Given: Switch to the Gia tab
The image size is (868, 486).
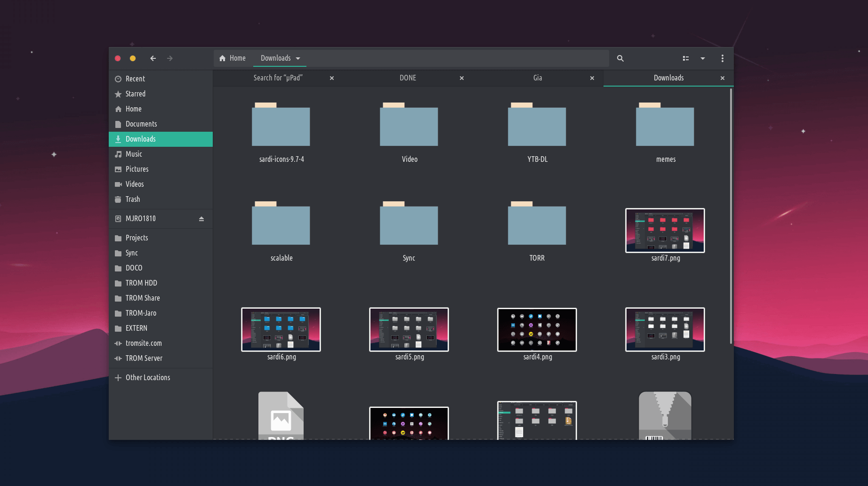Looking at the screenshot, I should (x=537, y=78).
